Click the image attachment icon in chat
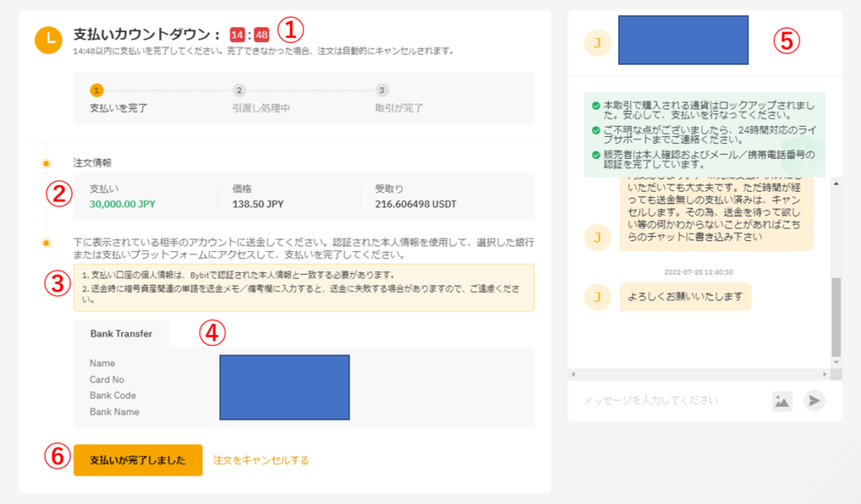The width and height of the screenshot is (861, 504). click(x=782, y=401)
